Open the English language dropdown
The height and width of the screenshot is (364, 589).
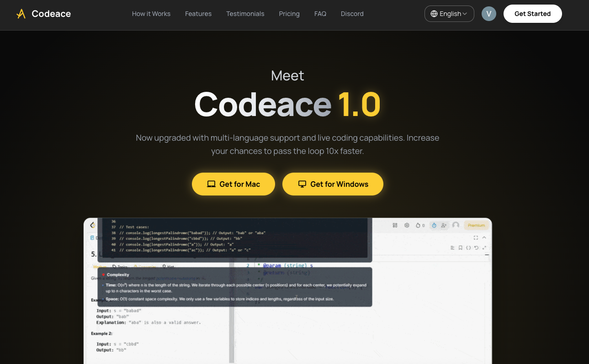(x=449, y=14)
